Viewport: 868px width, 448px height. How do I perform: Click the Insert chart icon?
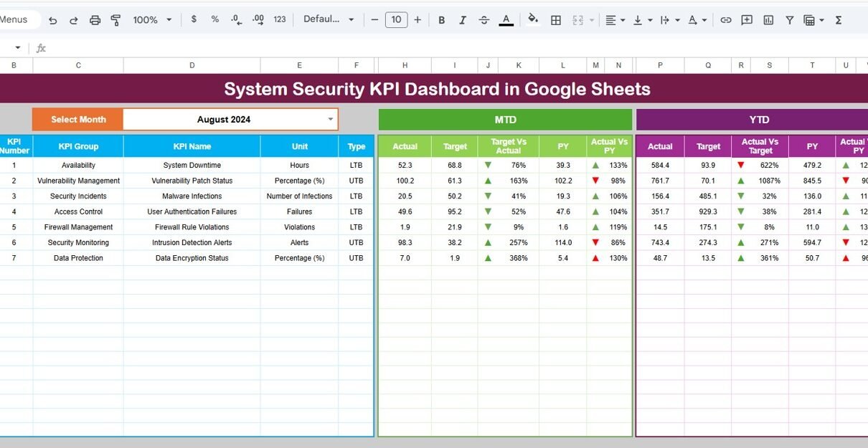point(768,20)
